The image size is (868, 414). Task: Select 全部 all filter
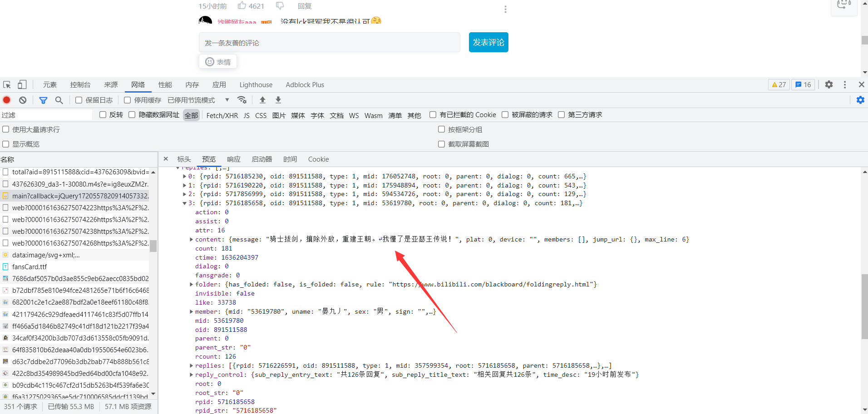[191, 115]
